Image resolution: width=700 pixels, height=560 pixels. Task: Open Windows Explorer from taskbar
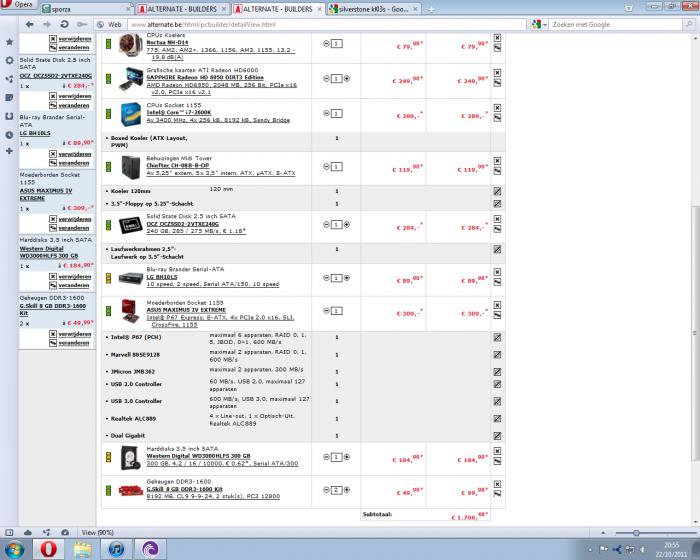pyautogui.click(x=82, y=549)
